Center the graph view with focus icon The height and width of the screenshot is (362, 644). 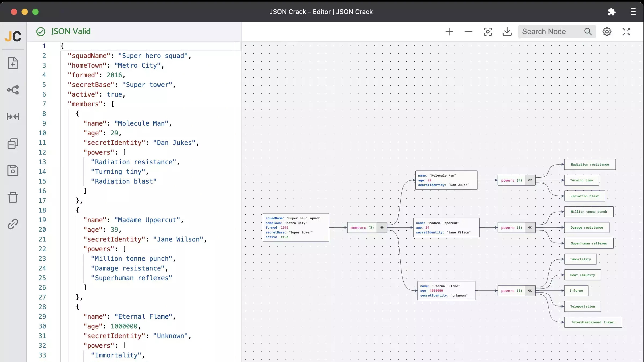(488, 31)
